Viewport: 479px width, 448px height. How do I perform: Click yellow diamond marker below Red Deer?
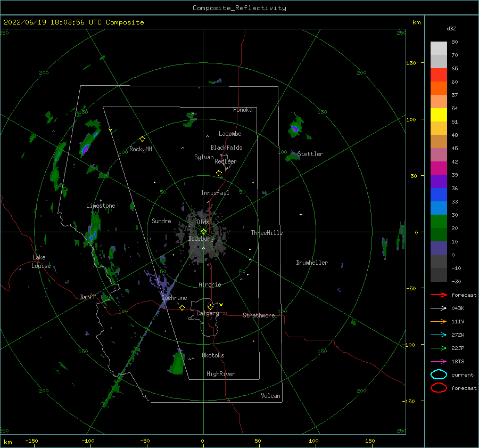coord(219,173)
